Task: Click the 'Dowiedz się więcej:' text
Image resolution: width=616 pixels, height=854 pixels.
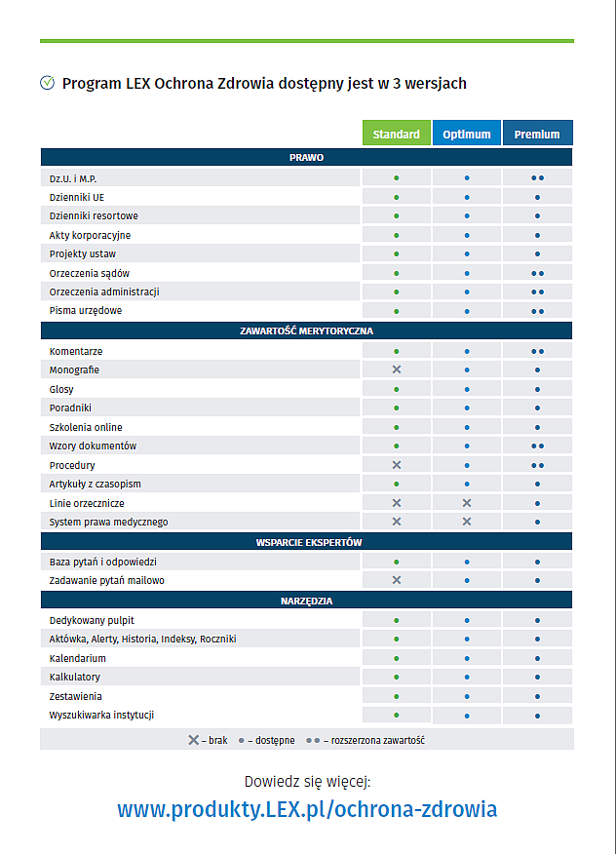Action: 307,782
